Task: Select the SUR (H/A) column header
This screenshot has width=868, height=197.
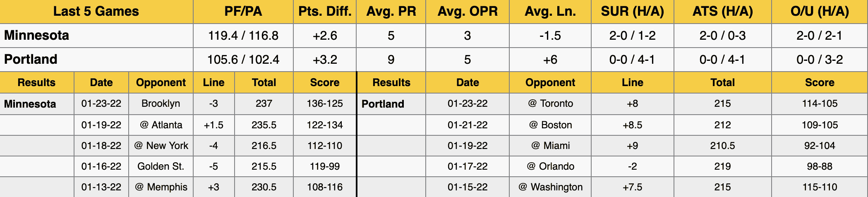Action: pos(633,12)
